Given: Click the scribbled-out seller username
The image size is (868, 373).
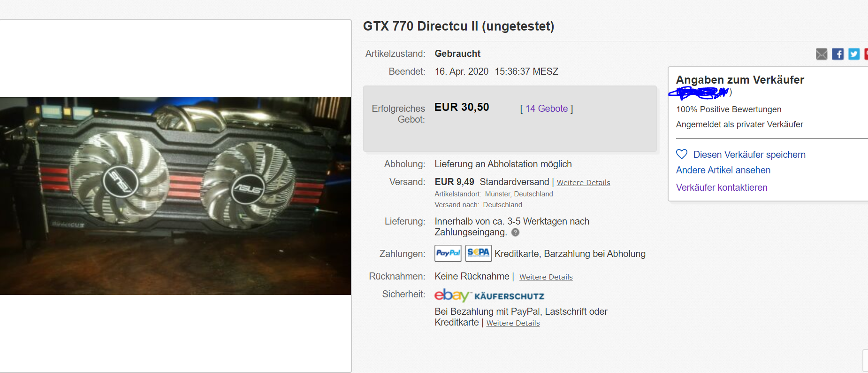Looking at the screenshot, I should [x=699, y=93].
